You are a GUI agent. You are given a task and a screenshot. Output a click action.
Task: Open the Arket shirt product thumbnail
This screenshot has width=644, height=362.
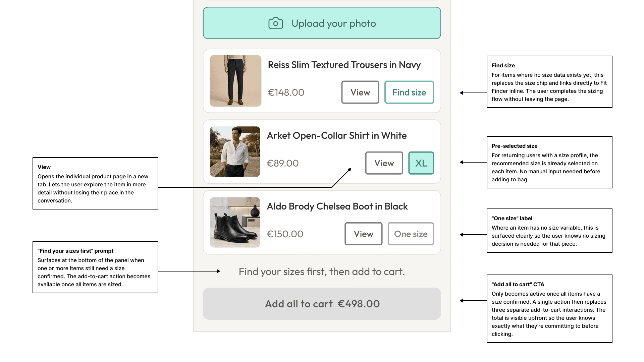point(235,152)
